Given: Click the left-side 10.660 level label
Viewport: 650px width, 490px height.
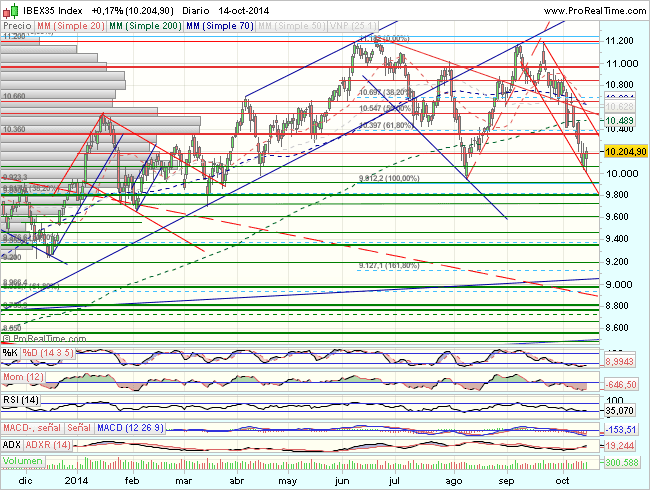Looking at the screenshot, I should [14, 96].
